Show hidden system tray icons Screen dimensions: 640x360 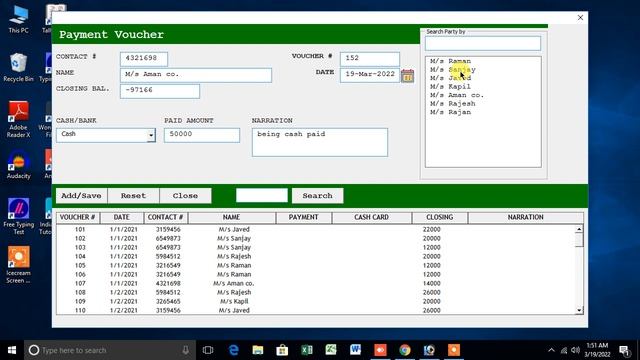[x=551, y=350]
